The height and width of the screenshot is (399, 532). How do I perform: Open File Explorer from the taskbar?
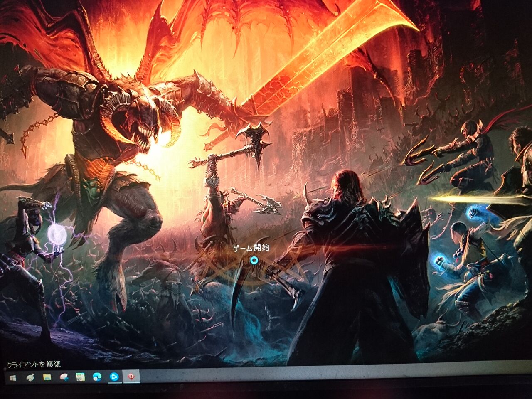[47, 378]
